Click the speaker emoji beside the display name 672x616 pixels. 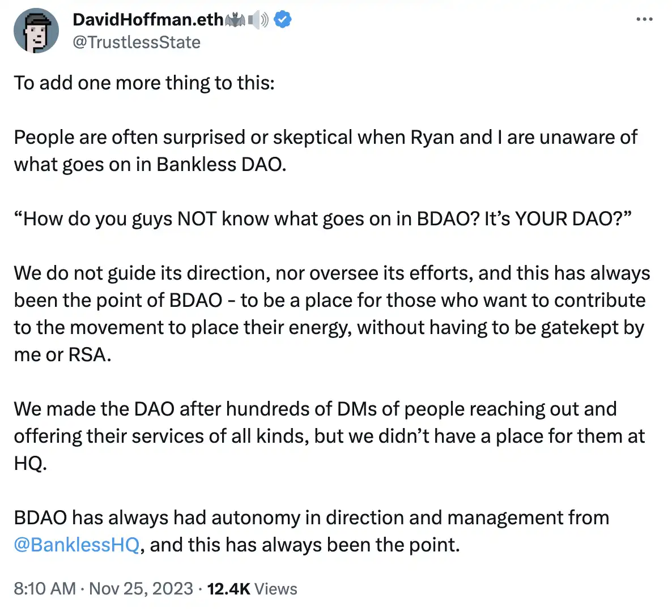pyautogui.click(x=258, y=20)
